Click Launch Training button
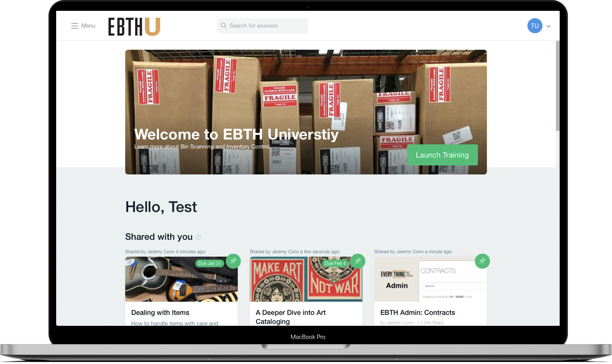Viewport: 612px width, 364px height. pyautogui.click(x=442, y=155)
